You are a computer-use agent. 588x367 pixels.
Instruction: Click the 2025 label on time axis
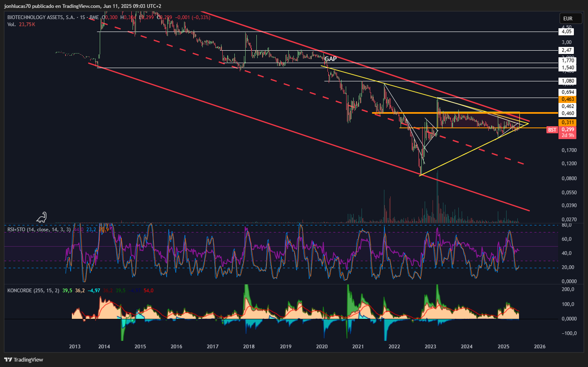point(503,347)
